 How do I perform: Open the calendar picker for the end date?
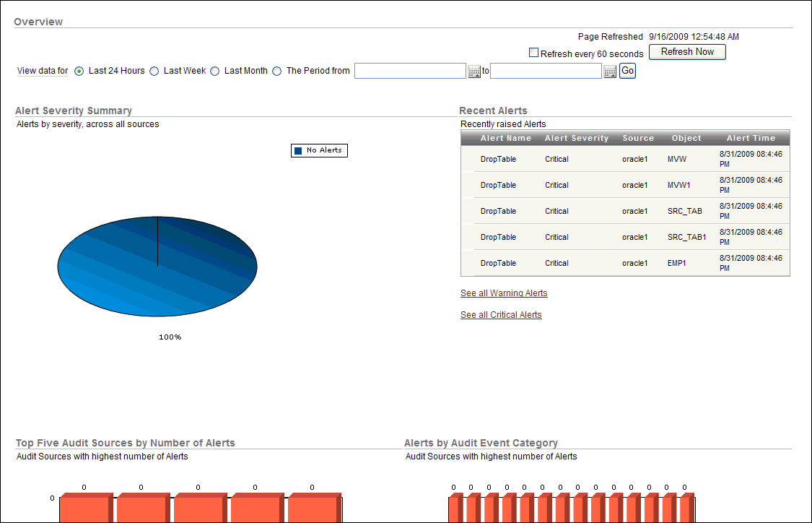coord(609,71)
